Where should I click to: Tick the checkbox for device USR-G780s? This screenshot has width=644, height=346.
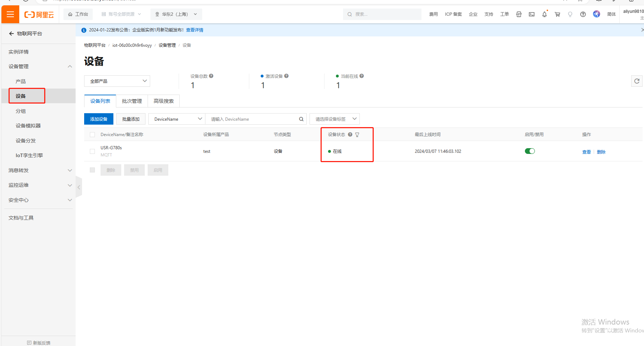(92, 151)
